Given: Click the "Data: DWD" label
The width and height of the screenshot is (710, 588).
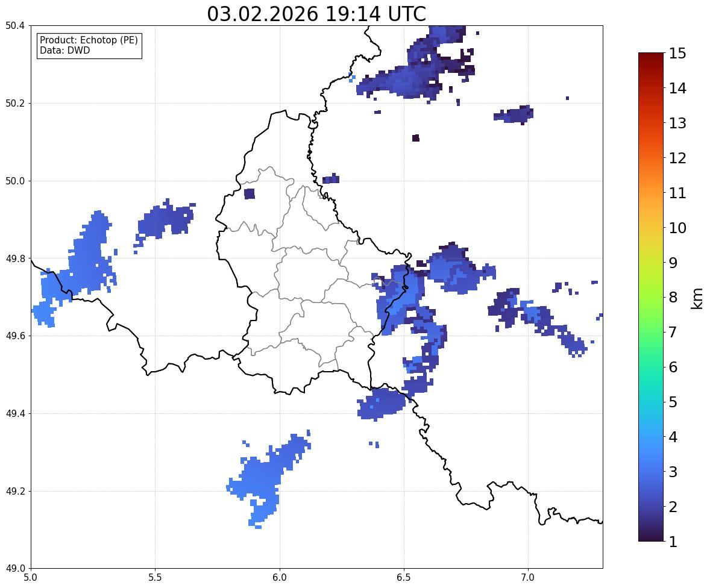Looking at the screenshot, I should pos(64,50).
